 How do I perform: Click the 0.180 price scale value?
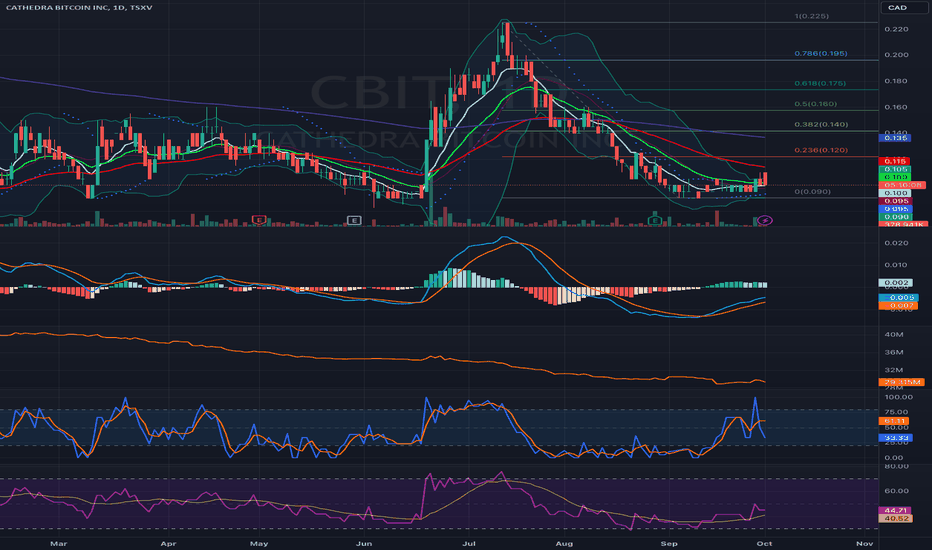point(896,81)
